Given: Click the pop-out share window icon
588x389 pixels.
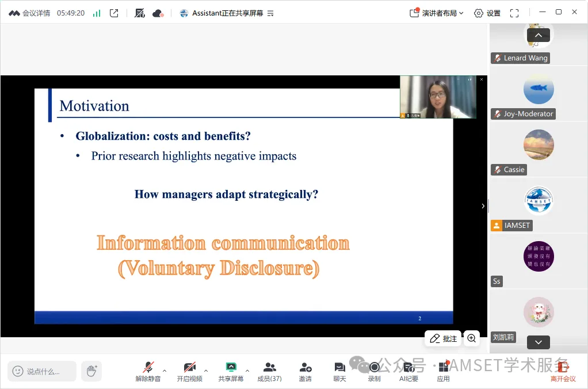Looking at the screenshot, I should coord(114,13).
